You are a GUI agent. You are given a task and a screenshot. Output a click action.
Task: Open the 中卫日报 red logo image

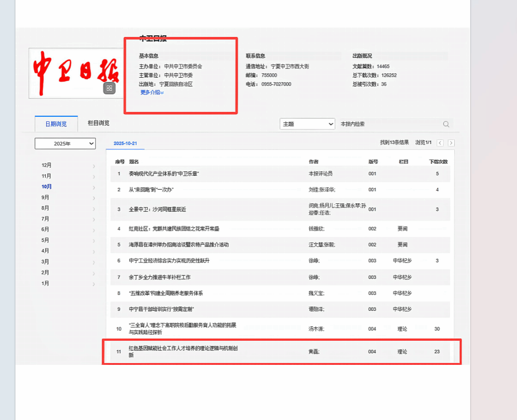point(76,73)
